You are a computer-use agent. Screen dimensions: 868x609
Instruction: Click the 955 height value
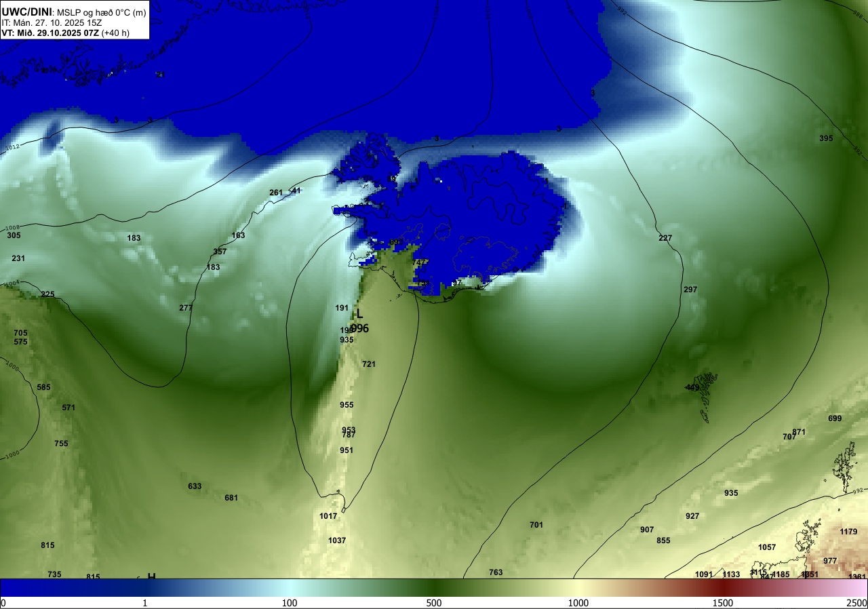347,405
